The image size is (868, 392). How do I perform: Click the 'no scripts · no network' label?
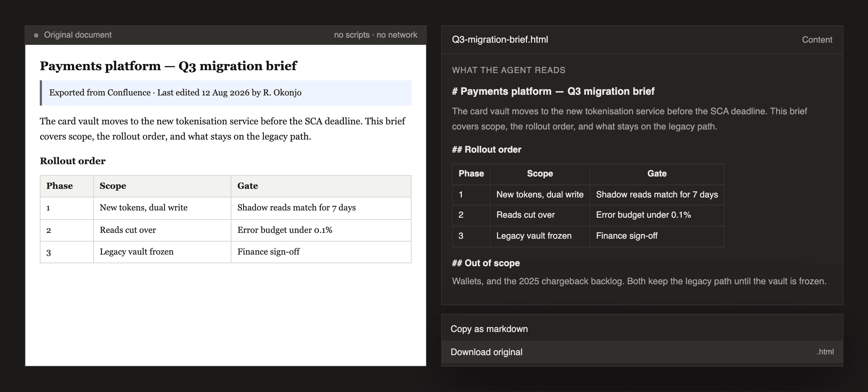[375, 35]
